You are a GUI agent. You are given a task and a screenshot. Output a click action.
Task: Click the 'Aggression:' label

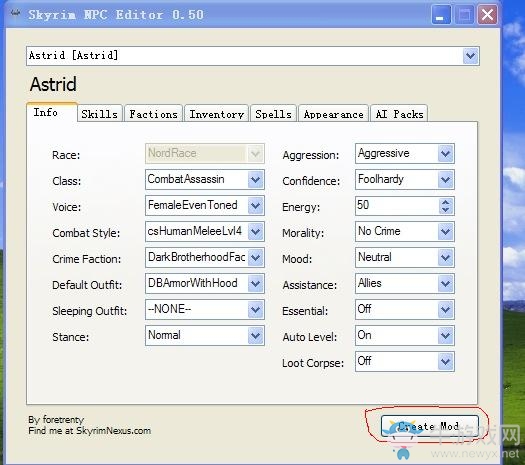point(311,155)
